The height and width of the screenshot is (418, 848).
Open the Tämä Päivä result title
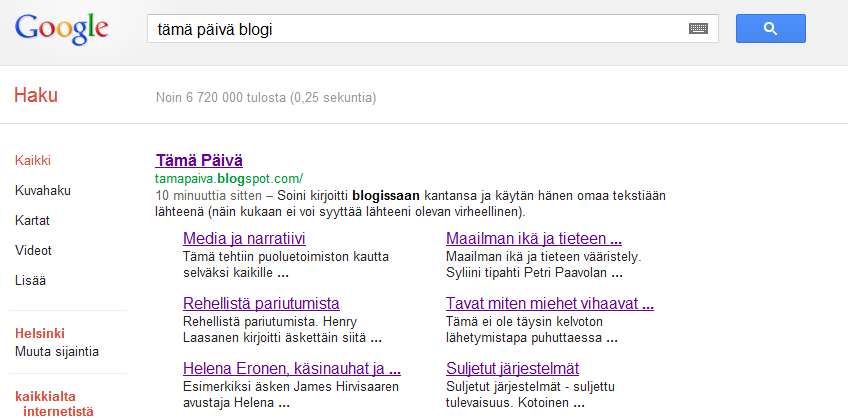pos(199,161)
